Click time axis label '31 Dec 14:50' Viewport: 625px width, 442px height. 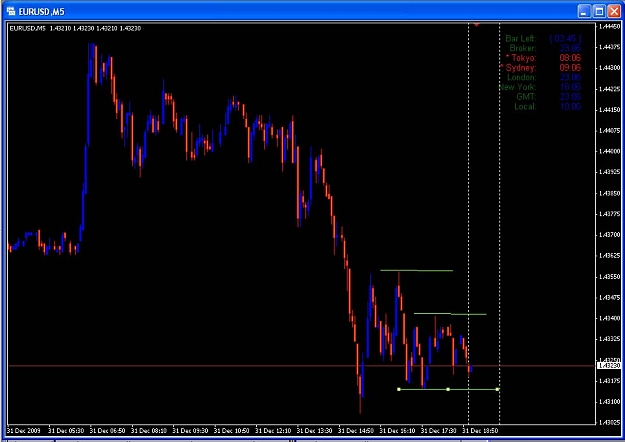point(356,431)
